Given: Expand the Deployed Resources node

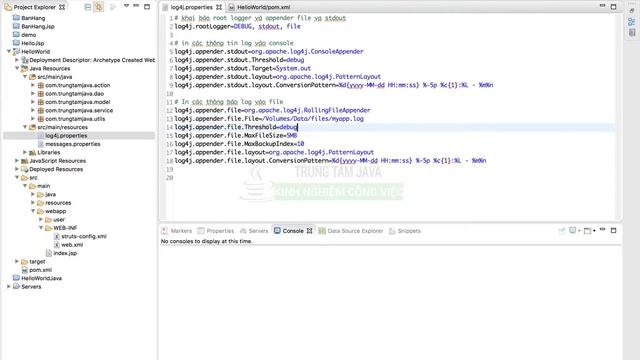Looking at the screenshot, I should tap(17, 169).
